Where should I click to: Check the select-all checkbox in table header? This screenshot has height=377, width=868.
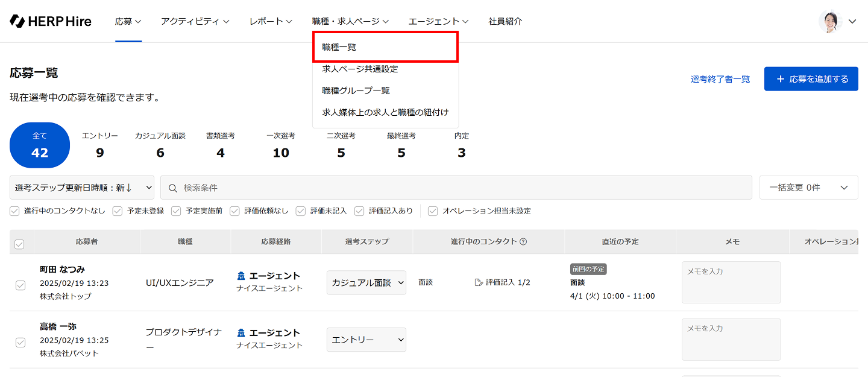pyautogui.click(x=19, y=244)
